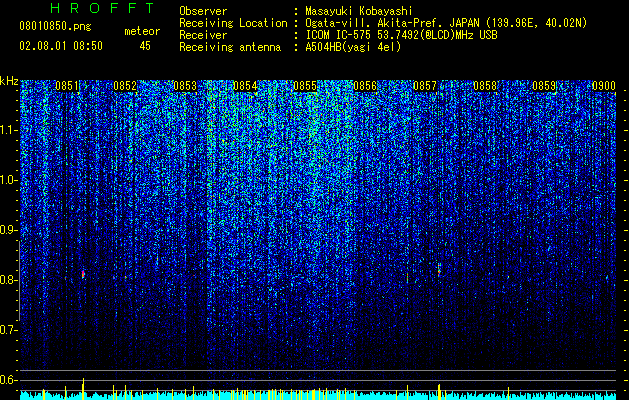The height and width of the screenshot is (400, 629).
Task: Click the meteor echo just after 0857
Action: [439, 270]
